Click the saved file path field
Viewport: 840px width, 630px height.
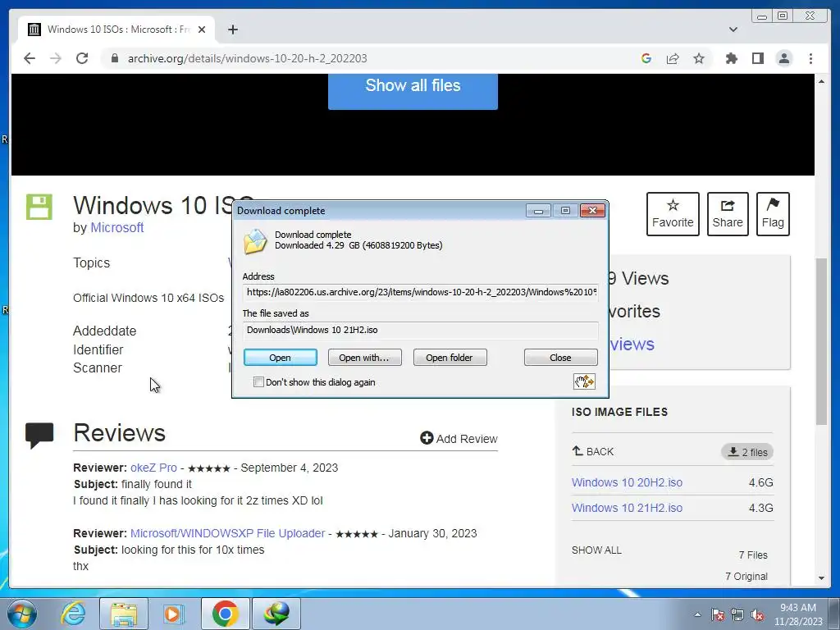(x=420, y=330)
